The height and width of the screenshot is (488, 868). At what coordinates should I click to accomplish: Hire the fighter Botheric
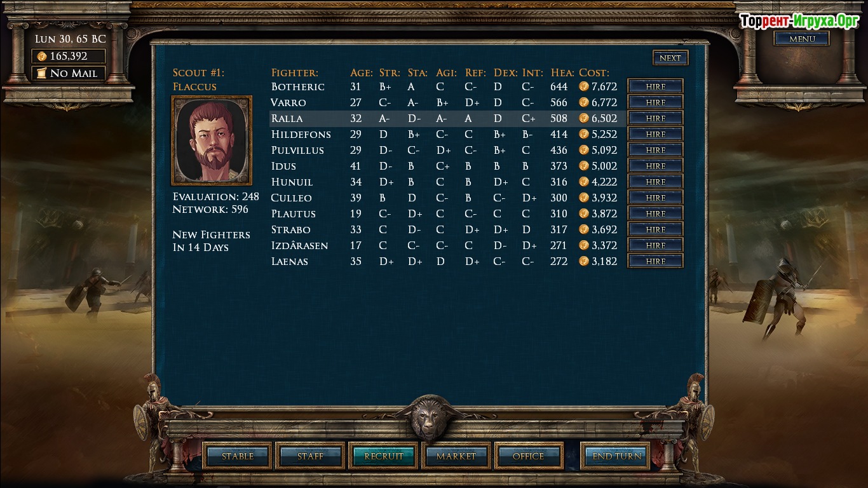655,86
